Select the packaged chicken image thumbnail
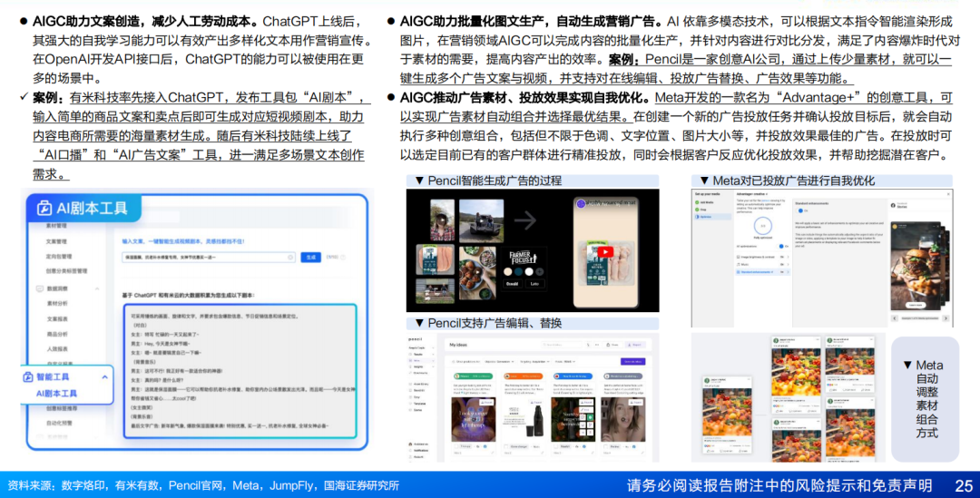This screenshot has height=498, width=980. [435, 259]
